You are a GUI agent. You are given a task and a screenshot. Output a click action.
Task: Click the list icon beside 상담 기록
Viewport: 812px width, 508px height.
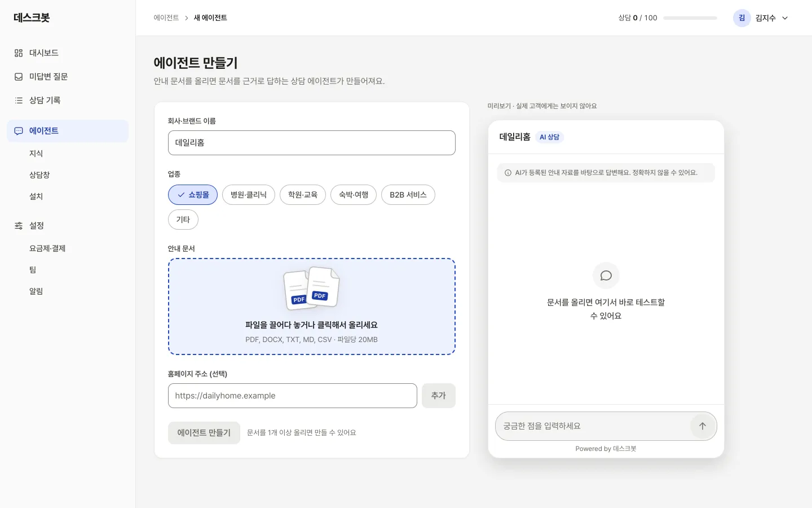coord(19,100)
